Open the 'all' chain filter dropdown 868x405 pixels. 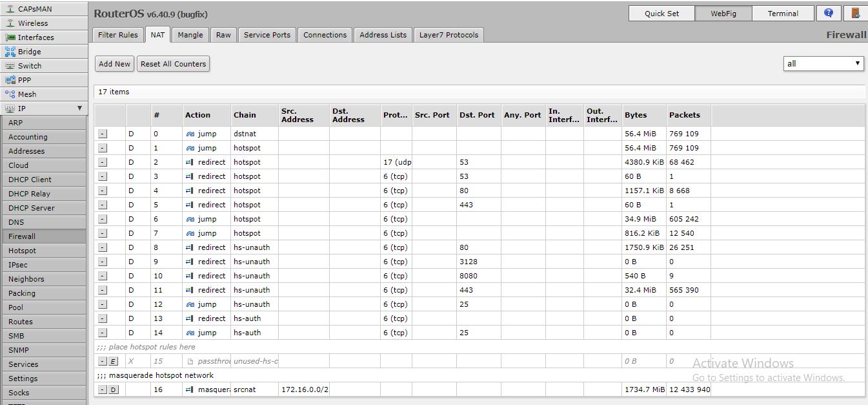click(823, 63)
